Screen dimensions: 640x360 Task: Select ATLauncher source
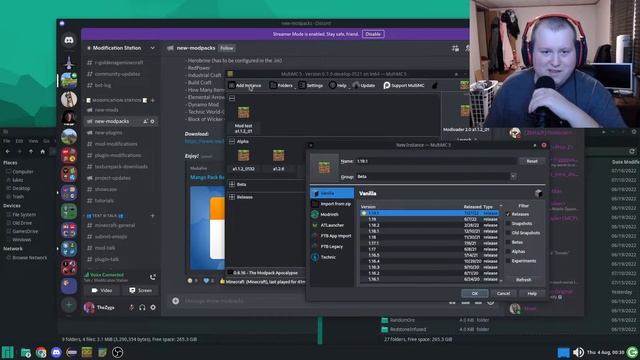[x=332, y=225]
